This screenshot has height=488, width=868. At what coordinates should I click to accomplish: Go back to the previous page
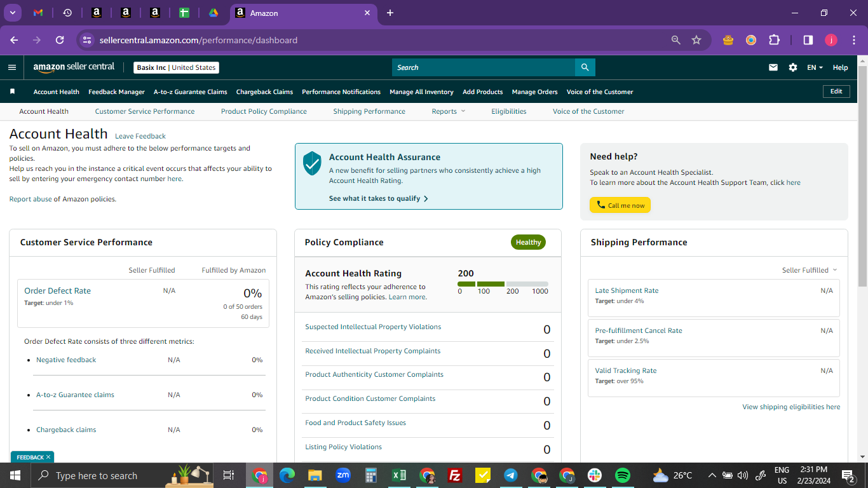click(14, 40)
